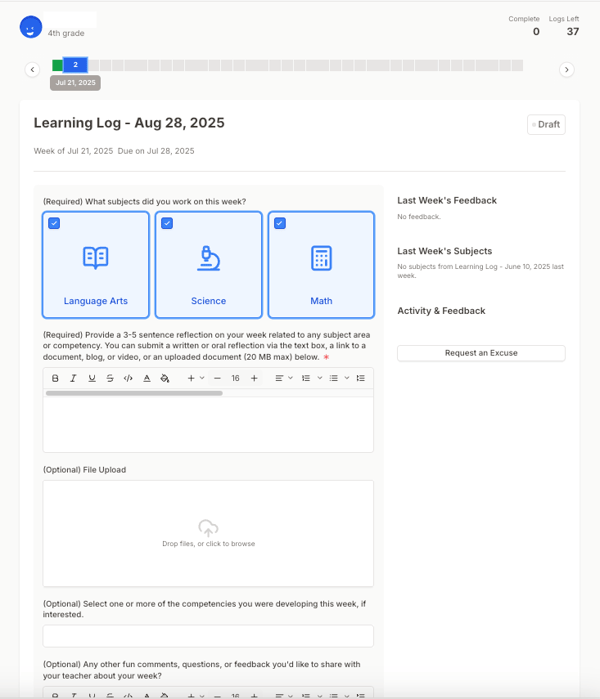
Task: Click the Request an Excuse button
Action: tap(481, 353)
